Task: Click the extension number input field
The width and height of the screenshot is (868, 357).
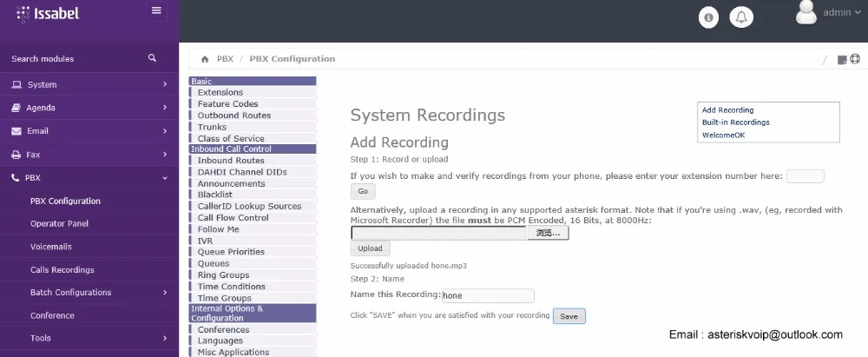Action: [805, 176]
